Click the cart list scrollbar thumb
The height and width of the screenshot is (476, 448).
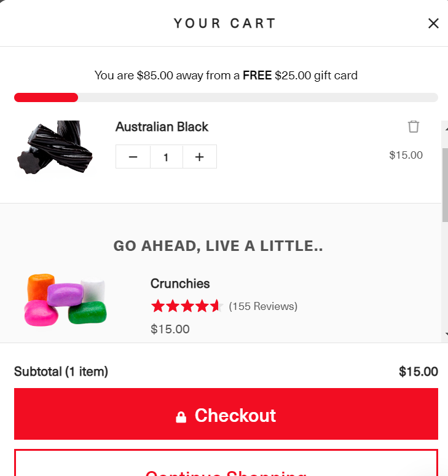tap(445, 185)
